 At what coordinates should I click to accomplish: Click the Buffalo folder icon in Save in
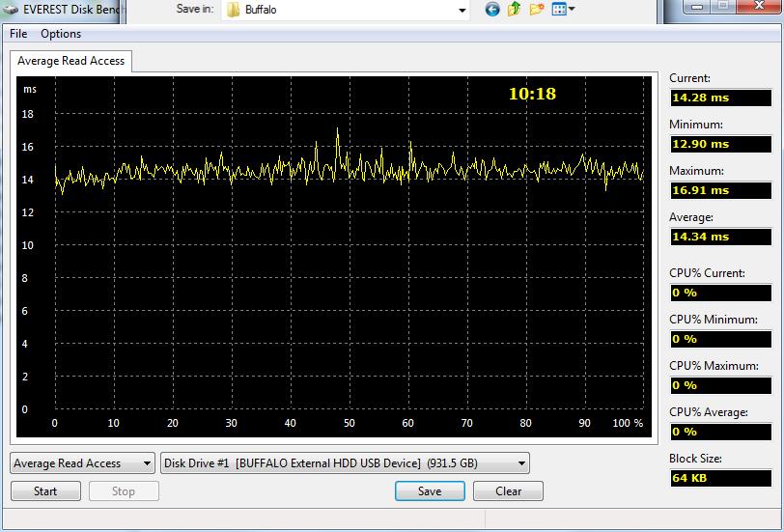(233, 10)
